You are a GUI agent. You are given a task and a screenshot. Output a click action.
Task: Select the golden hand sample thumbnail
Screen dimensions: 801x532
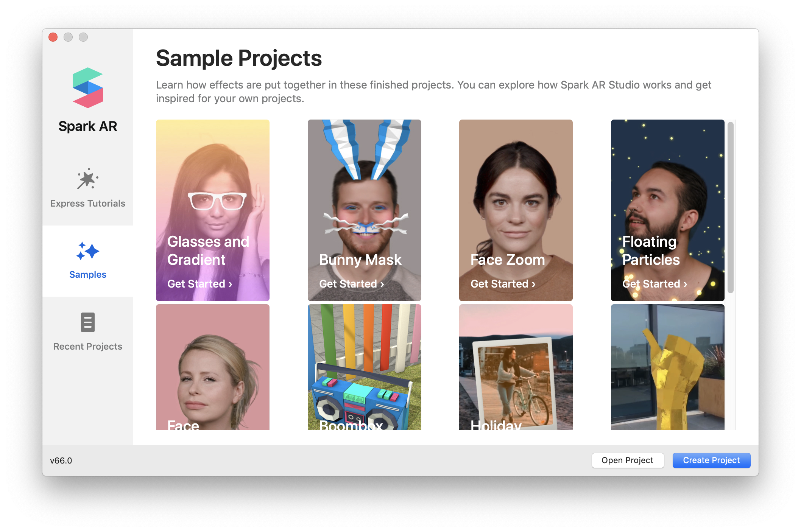pyautogui.click(x=667, y=367)
